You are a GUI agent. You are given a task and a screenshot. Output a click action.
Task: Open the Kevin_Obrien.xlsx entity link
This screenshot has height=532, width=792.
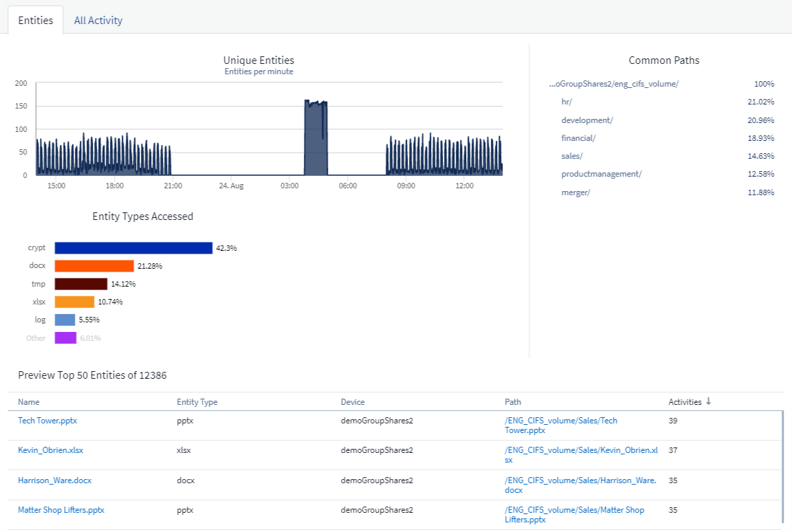click(x=50, y=450)
